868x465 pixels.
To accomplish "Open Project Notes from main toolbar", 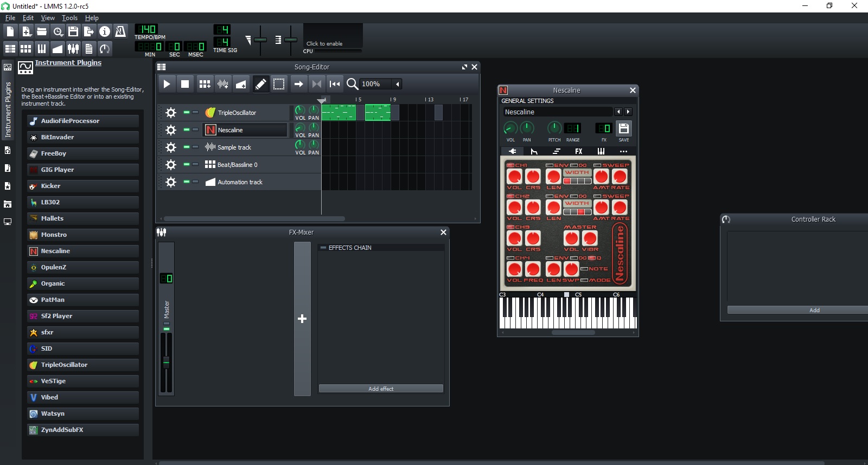I will click(89, 49).
